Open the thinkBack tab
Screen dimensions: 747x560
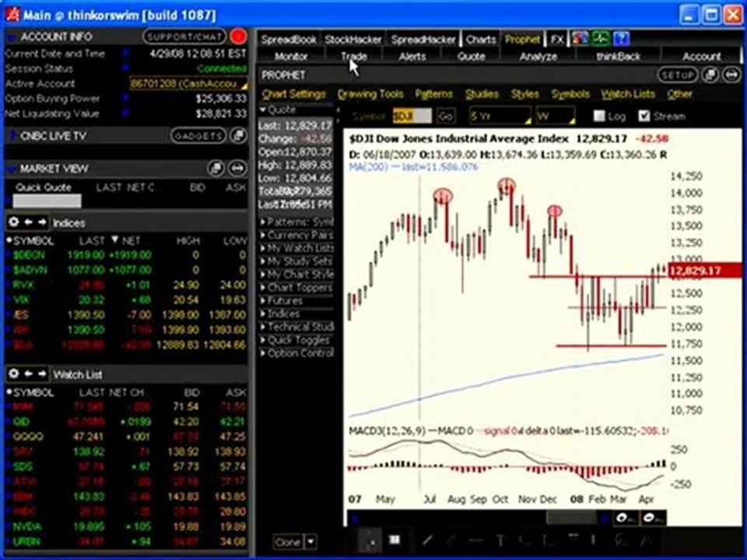tap(619, 56)
